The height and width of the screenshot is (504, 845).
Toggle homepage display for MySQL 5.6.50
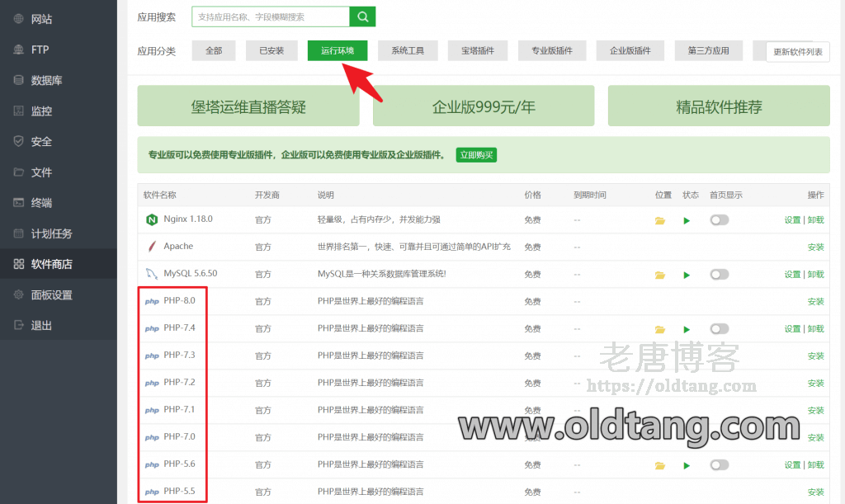click(x=719, y=274)
